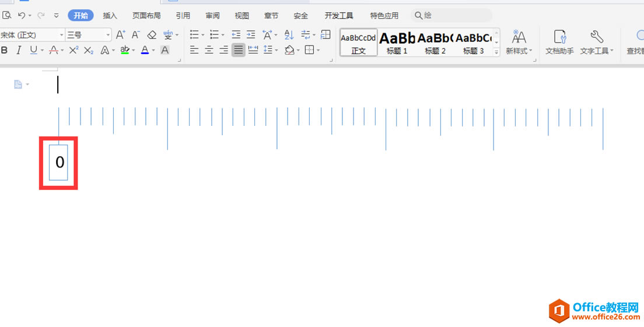The height and width of the screenshot is (327, 644).
Task: Open 文档助手 document assistant
Action: [x=559, y=43]
